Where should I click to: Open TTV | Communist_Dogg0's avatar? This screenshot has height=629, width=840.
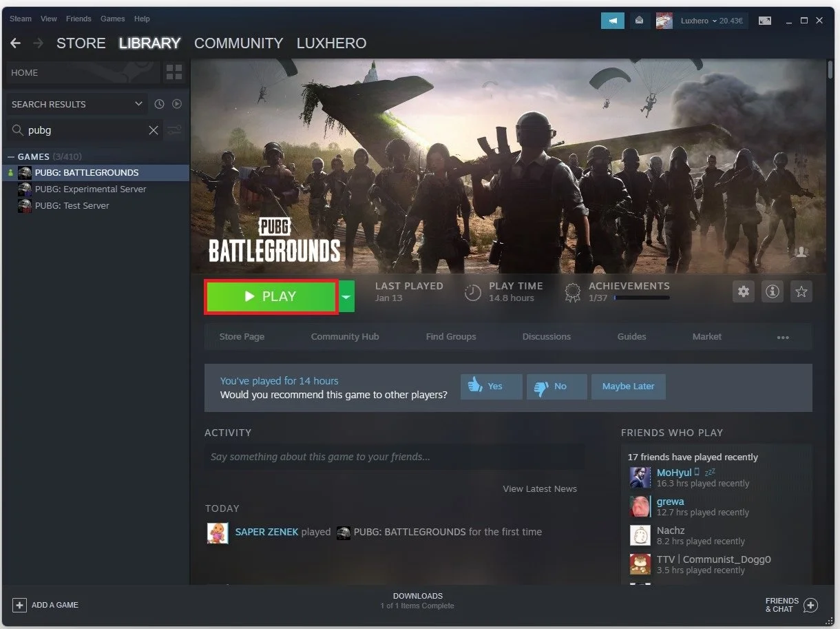coord(640,564)
